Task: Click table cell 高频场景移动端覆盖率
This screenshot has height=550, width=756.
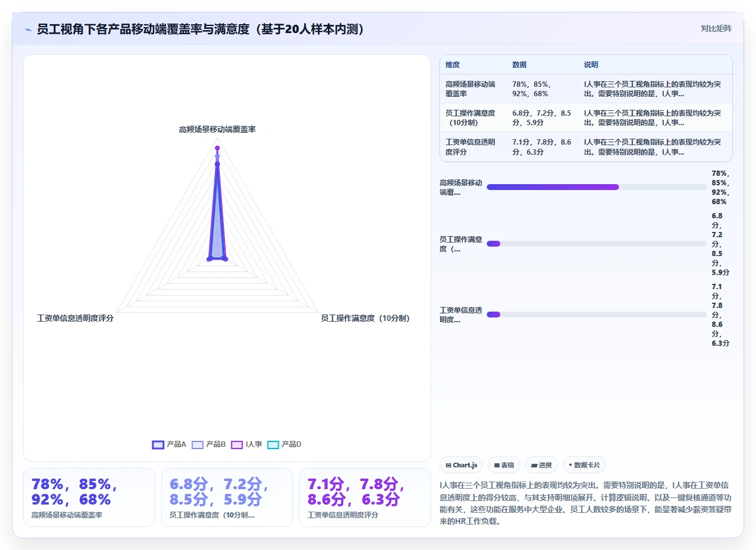Action: click(474, 89)
